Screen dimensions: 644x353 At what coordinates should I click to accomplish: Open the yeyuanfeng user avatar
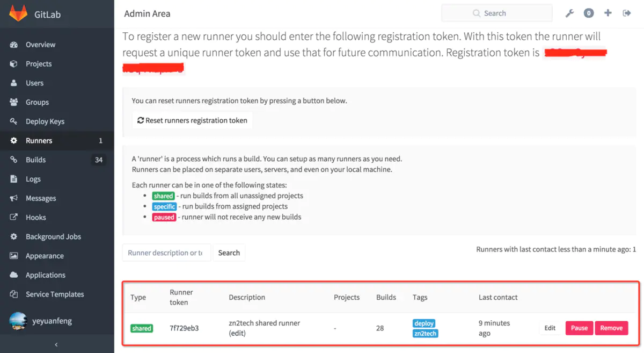pyautogui.click(x=18, y=321)
